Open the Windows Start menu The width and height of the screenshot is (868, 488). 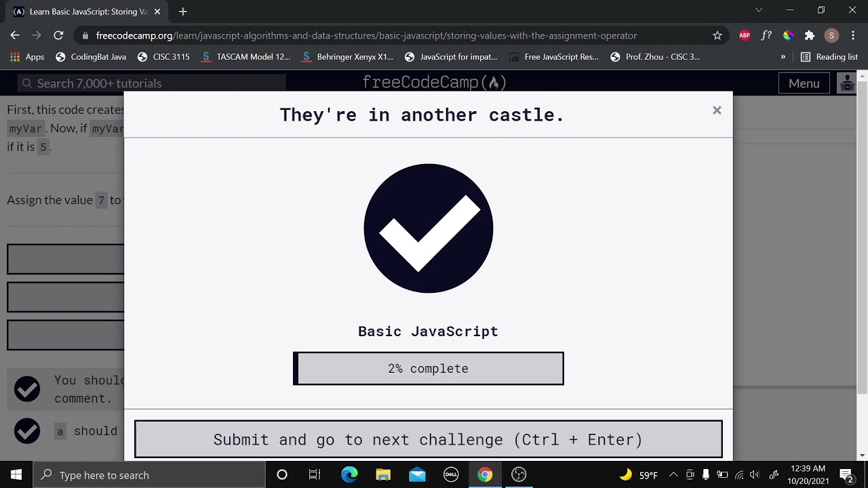point(16,474)
